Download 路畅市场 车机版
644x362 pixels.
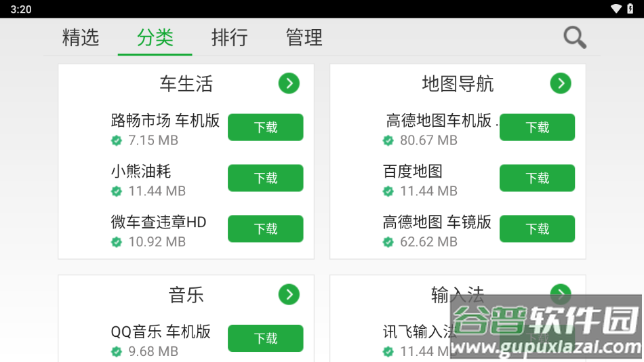[266, 127]
